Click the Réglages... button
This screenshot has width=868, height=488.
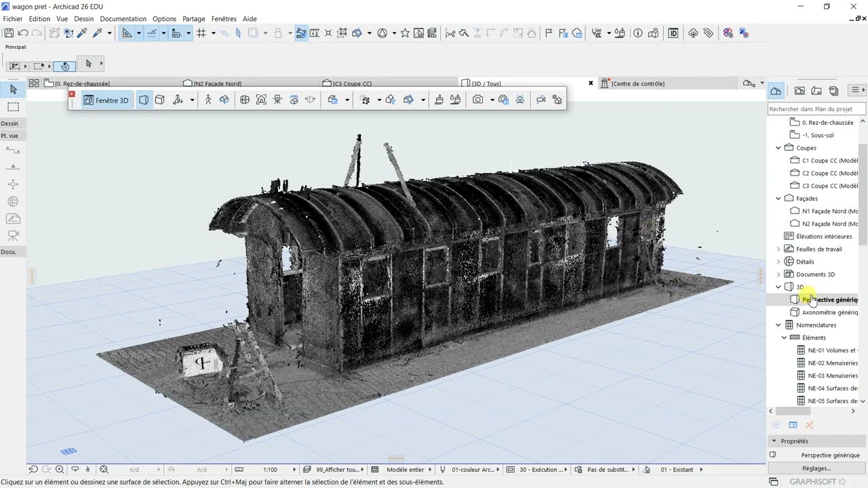click(x=816, y=468)
